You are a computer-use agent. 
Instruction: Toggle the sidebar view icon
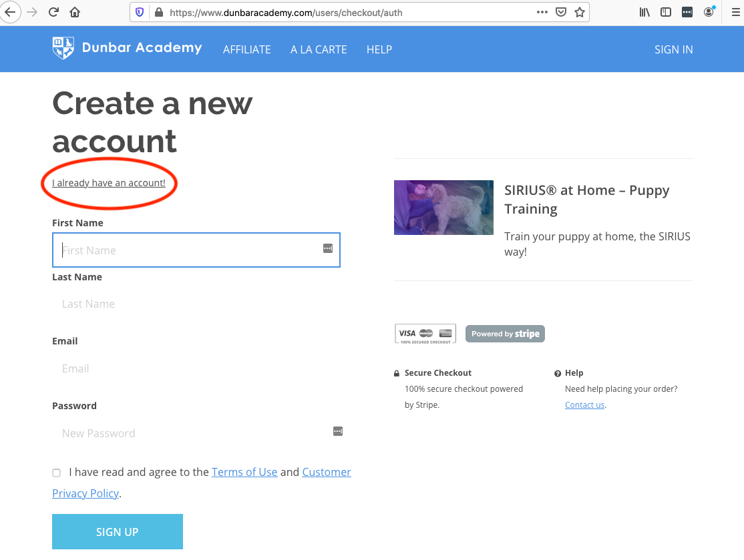666,12
